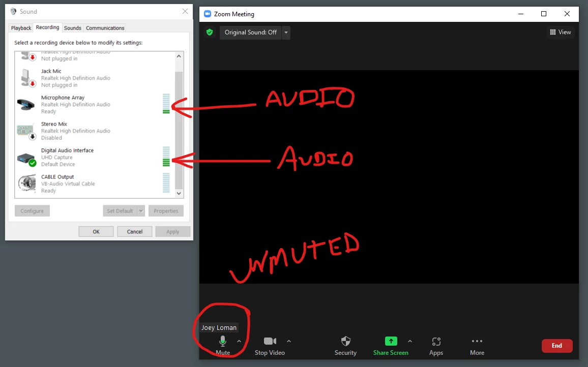Click 'UHD Capture' text under Digital Audio Interface
This screenshot has height=367, width=588.
click(x=56, y=158)
